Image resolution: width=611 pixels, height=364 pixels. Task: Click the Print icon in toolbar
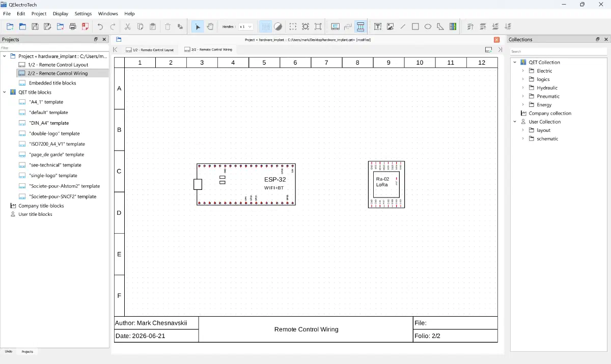73,26
